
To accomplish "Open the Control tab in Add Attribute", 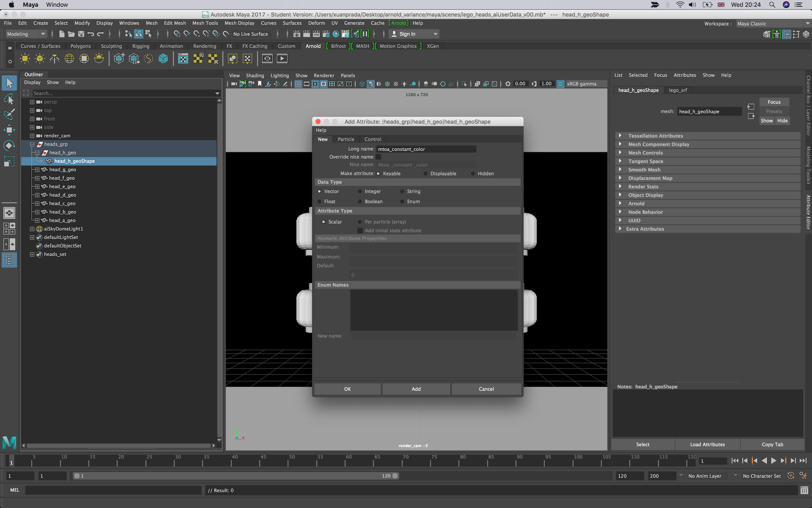I will (x=373, y=139).
